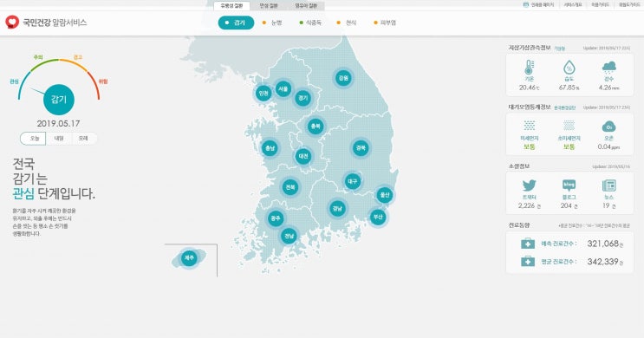The image size is (644, 338).
Task: Click the rain cloud 강수 icon
Action: point(608,68)
